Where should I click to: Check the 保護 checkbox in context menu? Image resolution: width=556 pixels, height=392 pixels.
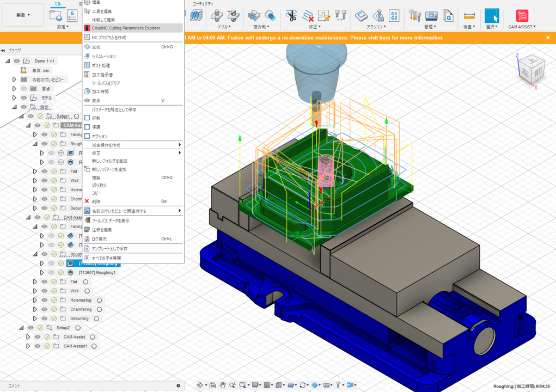click(87, 127)
